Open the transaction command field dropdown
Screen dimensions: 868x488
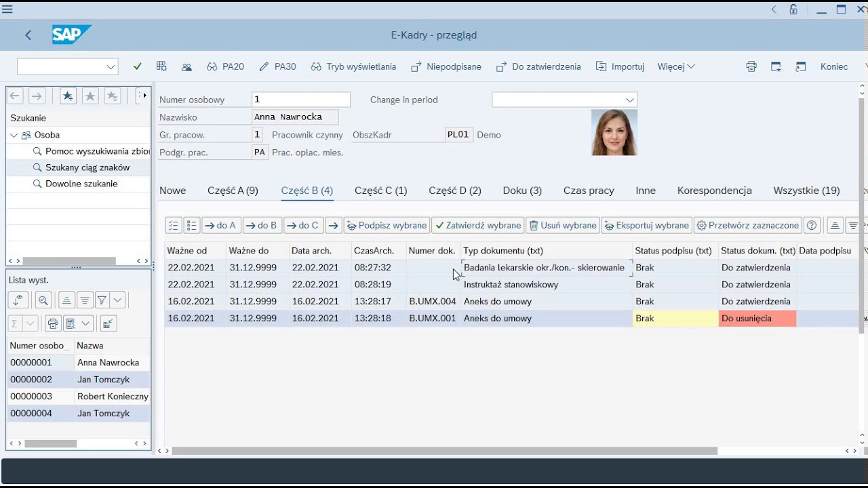tap(111, 66)
